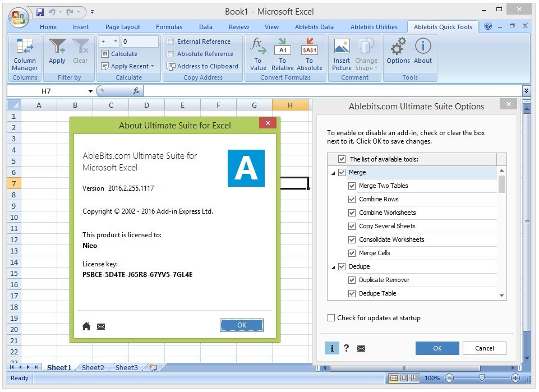Enable Check for updates at startup
Image resolution: width=539 pixels, height=392 pixels.
(331, 318)
